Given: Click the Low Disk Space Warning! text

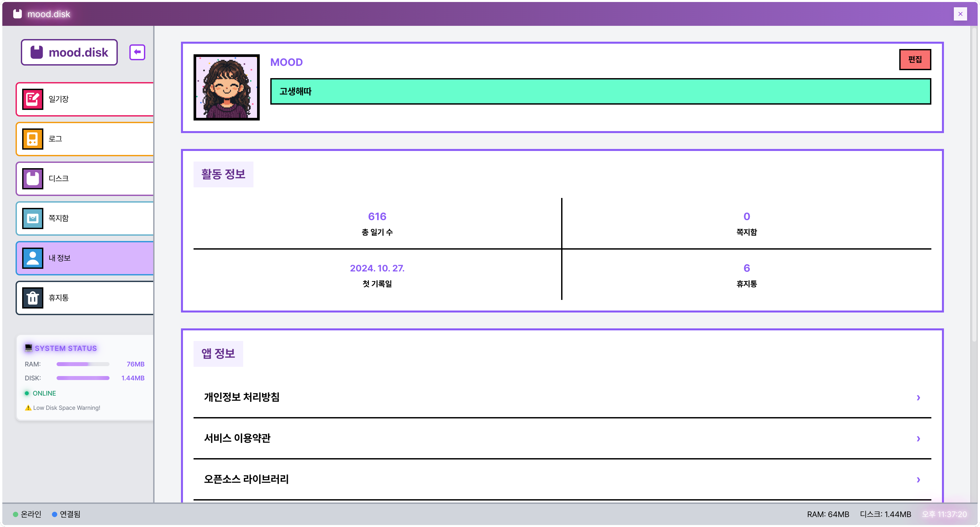Looking at the screenshot, I should pos(67,407).
